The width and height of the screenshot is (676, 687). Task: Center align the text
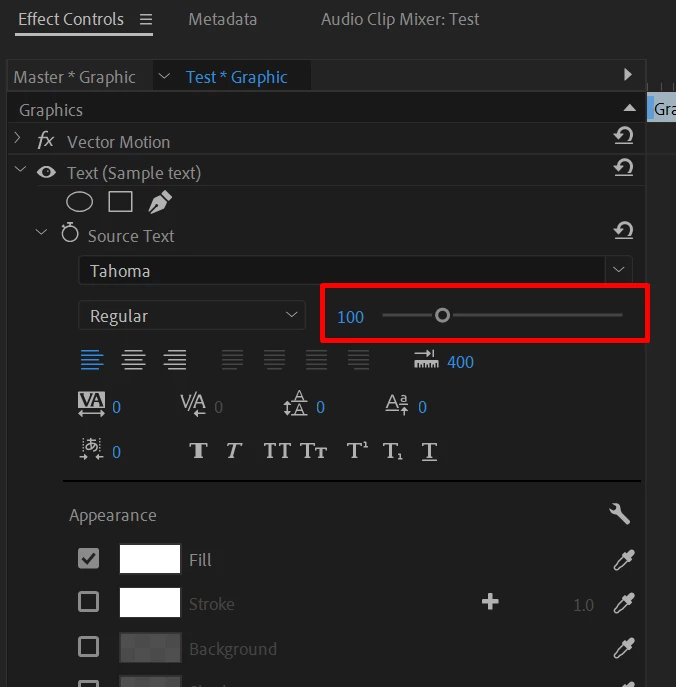133,360
